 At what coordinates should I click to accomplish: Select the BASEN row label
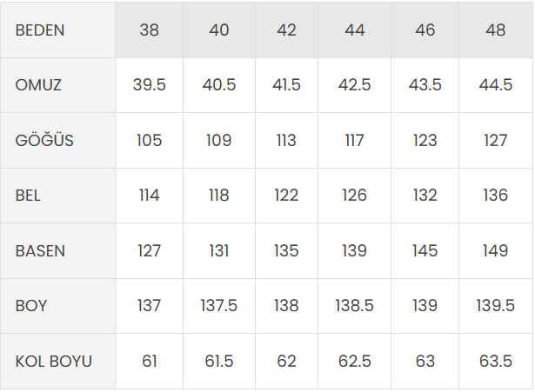[40, 251]
